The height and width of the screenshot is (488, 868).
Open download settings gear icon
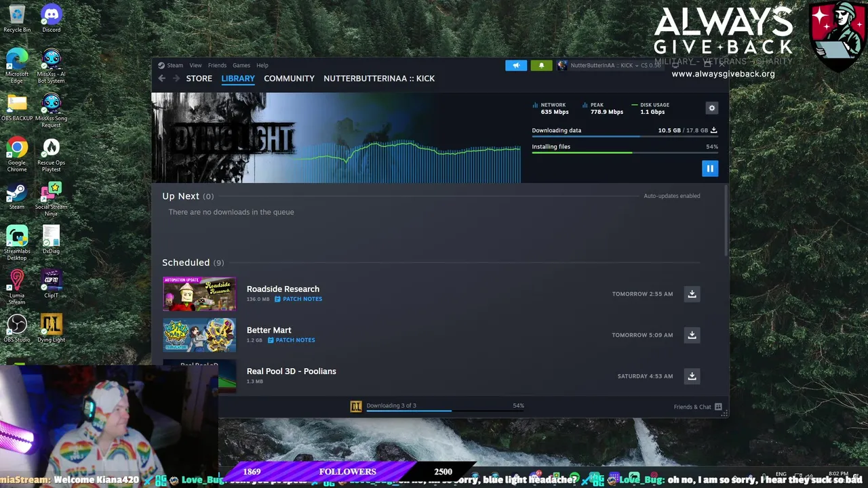(x=711, y=108)
